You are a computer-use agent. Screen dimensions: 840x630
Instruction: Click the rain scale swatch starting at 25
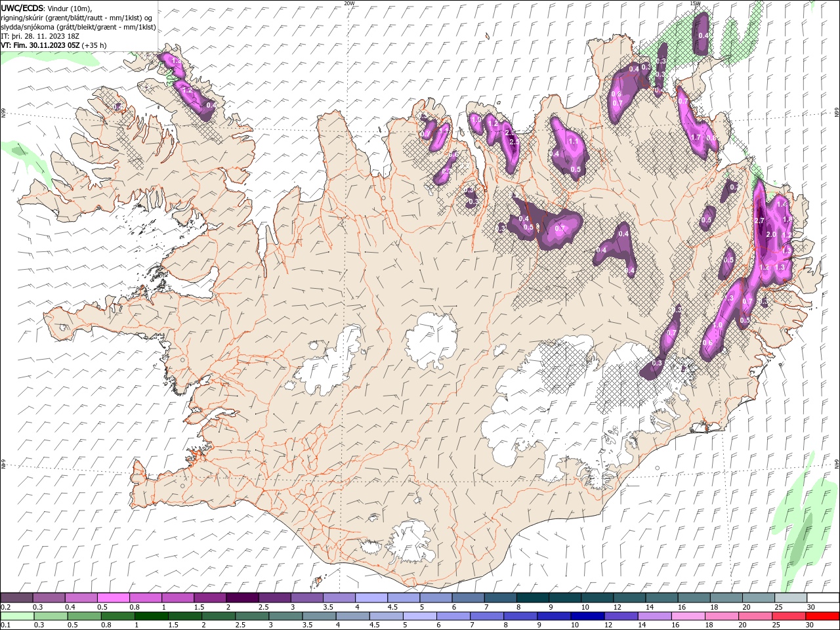[x=789, y=616]
